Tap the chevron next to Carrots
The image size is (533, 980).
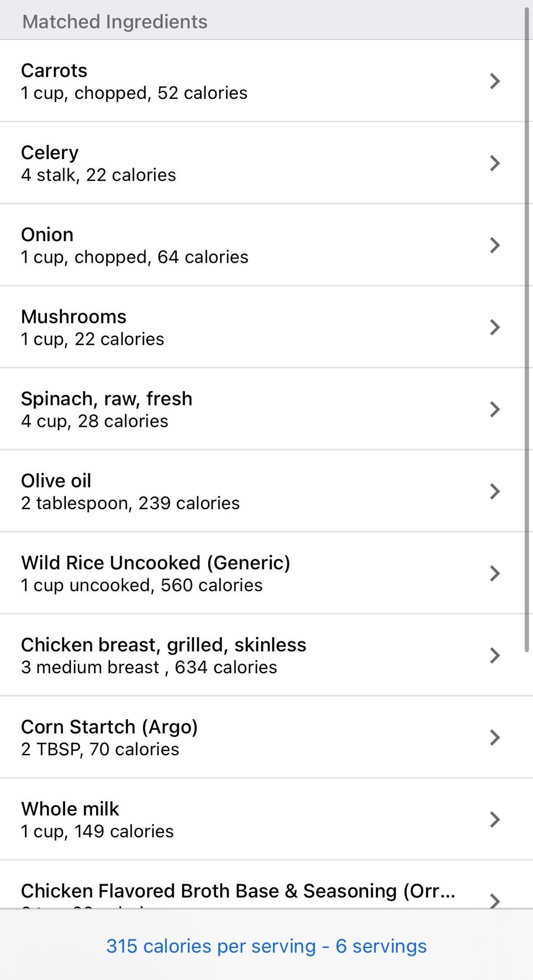coord(495,81)
